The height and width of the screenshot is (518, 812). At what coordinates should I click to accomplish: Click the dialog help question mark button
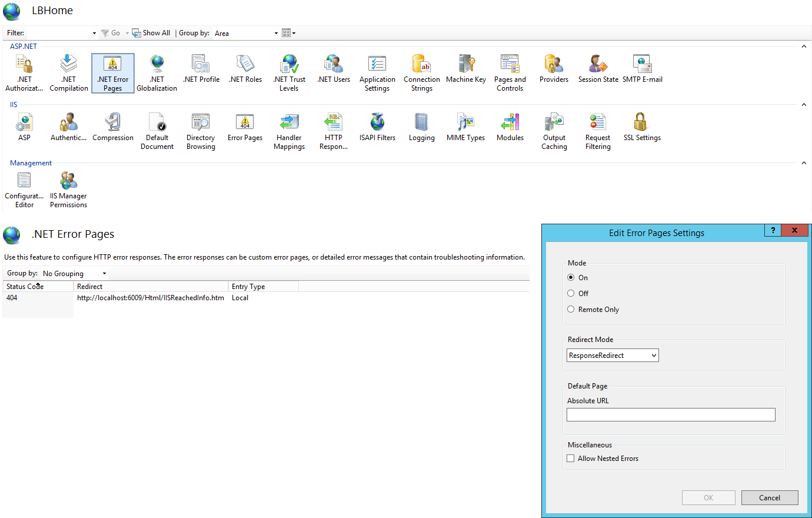tap(773, 230)
